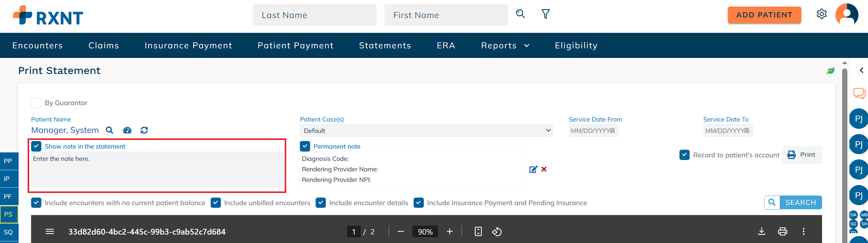Expand the Patient Case(s) dropdown
868x243 pixels.
coord(426,130)
